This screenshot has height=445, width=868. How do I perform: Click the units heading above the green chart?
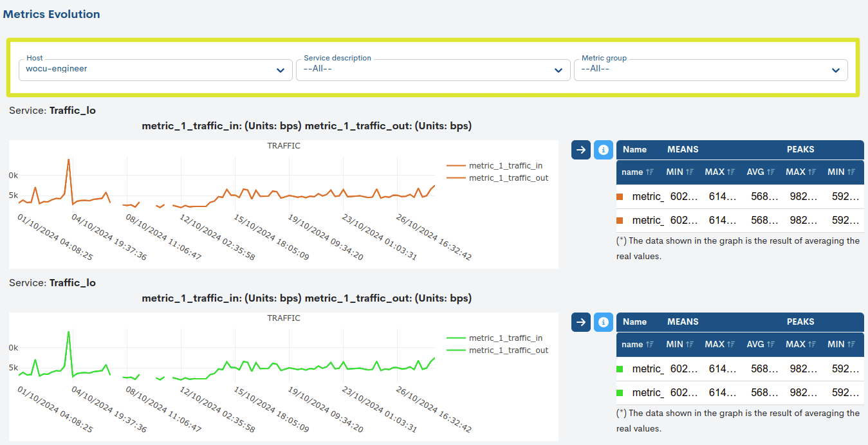306,298
